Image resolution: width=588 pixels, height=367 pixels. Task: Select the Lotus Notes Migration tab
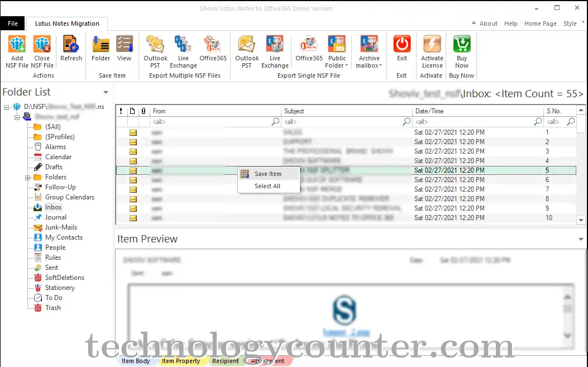[x=67, y=23]
